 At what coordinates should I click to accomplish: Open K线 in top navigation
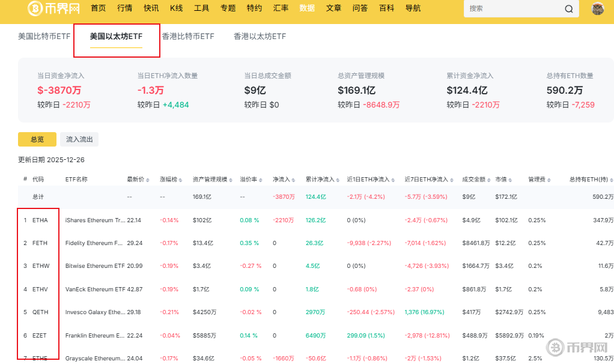(176, 8)
